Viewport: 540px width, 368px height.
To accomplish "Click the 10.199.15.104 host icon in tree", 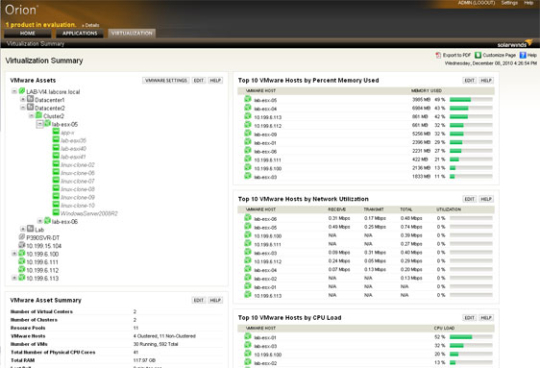I will point(22,245).
